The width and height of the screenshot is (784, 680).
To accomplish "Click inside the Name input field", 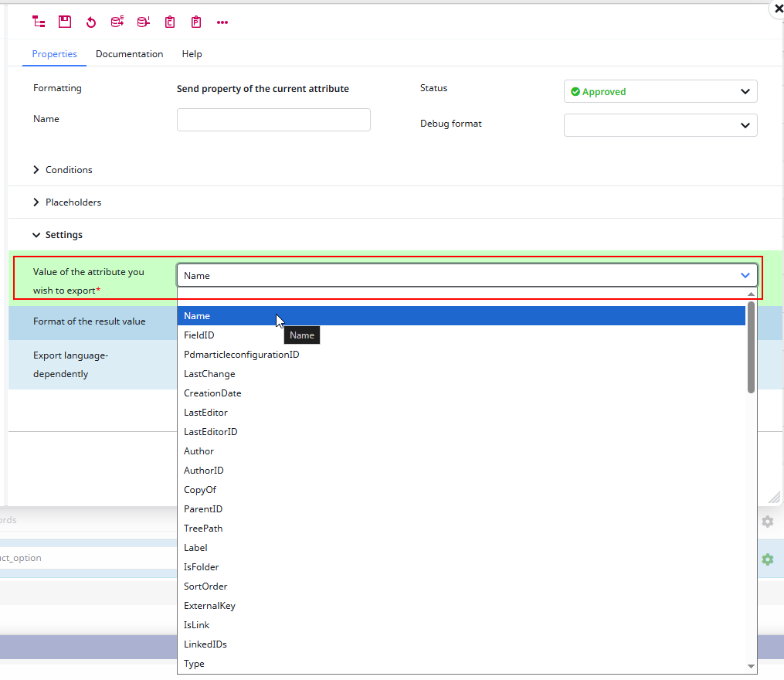I will [x=273, y=120].
